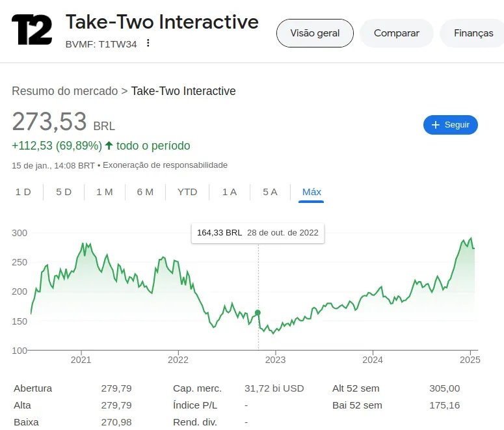Viewport: 504px width, 430px height.
Task: Select the 1 A time range
Action: pos(229,192)
